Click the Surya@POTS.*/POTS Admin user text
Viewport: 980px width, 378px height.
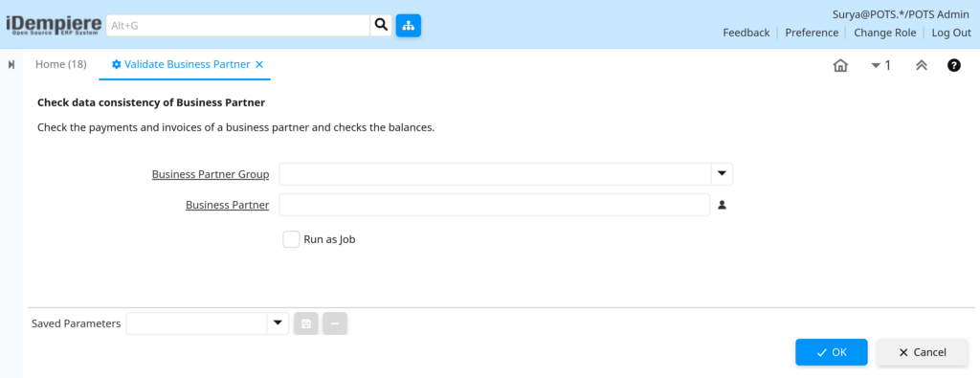point(902,14)
